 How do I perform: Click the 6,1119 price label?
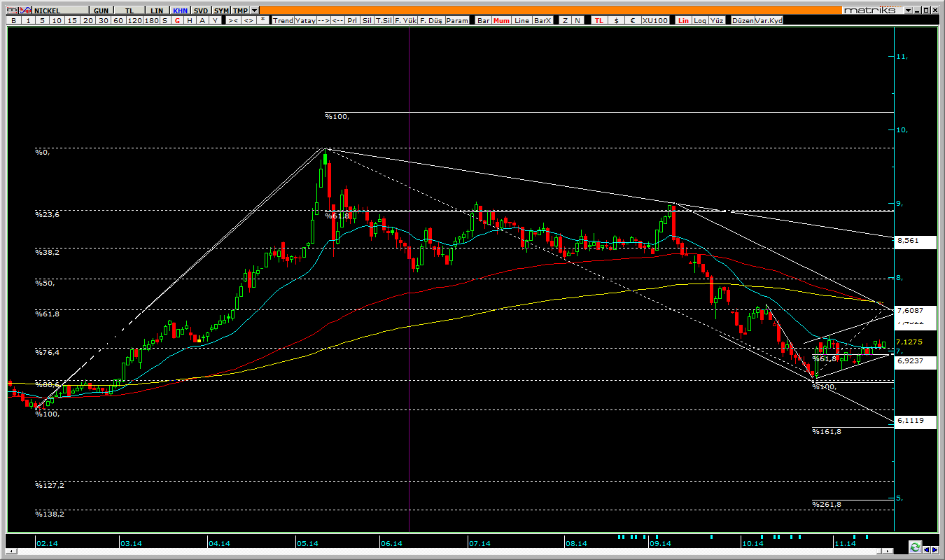pos(916,421)
